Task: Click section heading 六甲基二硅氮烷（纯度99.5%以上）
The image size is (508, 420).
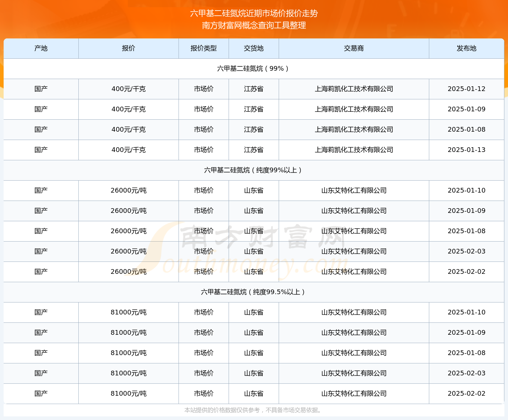Action: [254, 292]
